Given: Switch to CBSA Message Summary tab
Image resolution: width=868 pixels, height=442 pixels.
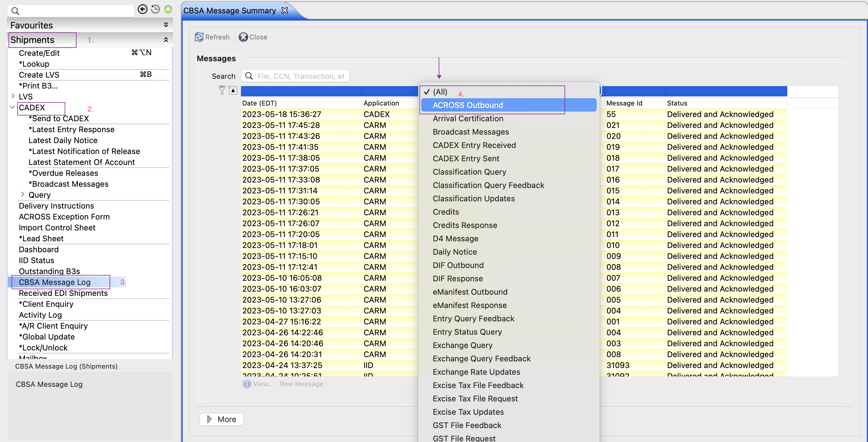Looking at the screenshot, I should [229, 10].
